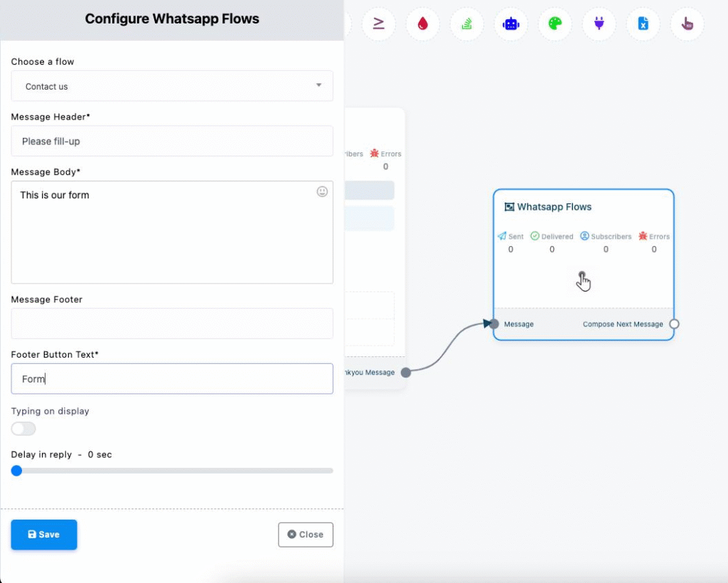
Task: Click the Errors bug icon on Whatsapp Flows node
Action: pyautogui.click(x=643, y=236)
